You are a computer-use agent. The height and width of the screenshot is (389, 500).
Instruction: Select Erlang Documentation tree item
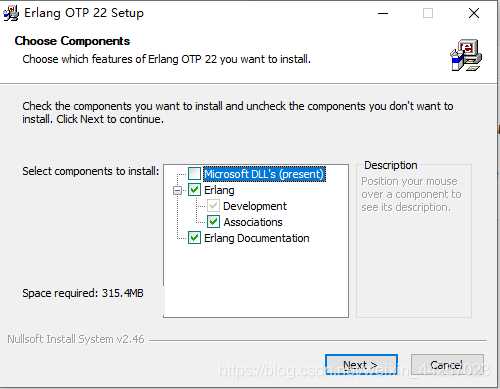point(257,238)
